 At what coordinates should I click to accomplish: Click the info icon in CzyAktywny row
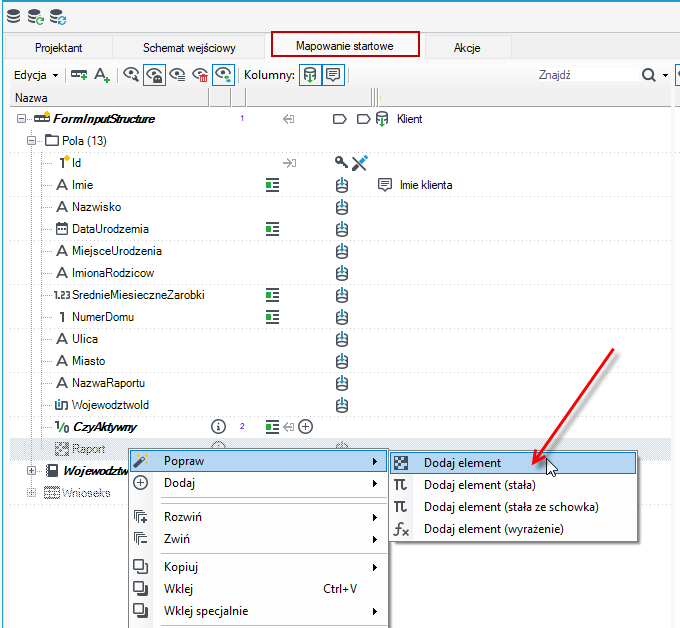coord(218,427)
